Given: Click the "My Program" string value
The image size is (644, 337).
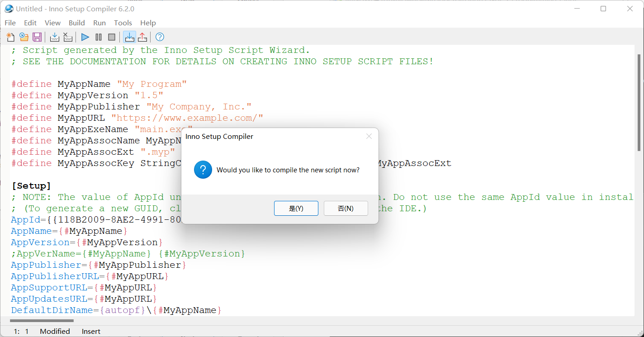Looking at the screenshot, I should tap(152, 84).
